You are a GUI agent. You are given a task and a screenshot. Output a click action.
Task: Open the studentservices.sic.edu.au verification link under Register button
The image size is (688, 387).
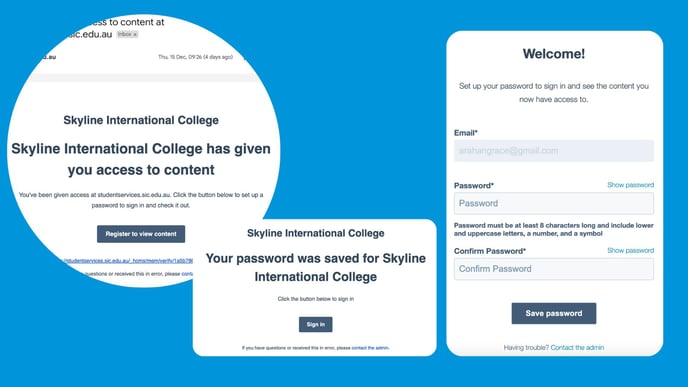[x=128, y=261]
